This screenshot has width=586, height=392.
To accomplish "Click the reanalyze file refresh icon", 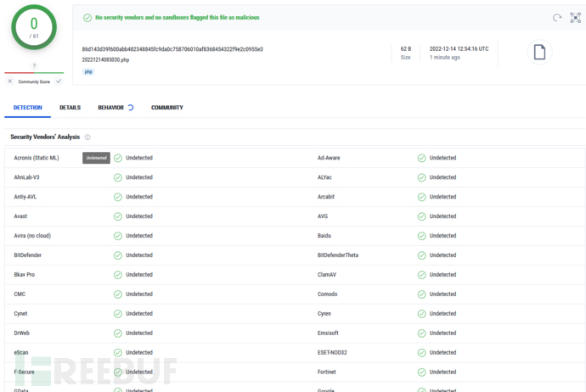I will pyautogui.click(x=557, y=17).
